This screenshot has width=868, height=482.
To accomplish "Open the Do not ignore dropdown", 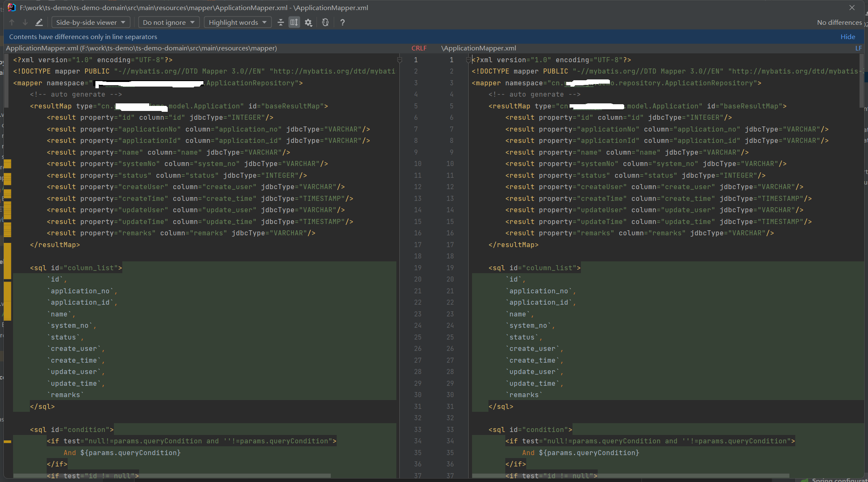I will point(169,22).
